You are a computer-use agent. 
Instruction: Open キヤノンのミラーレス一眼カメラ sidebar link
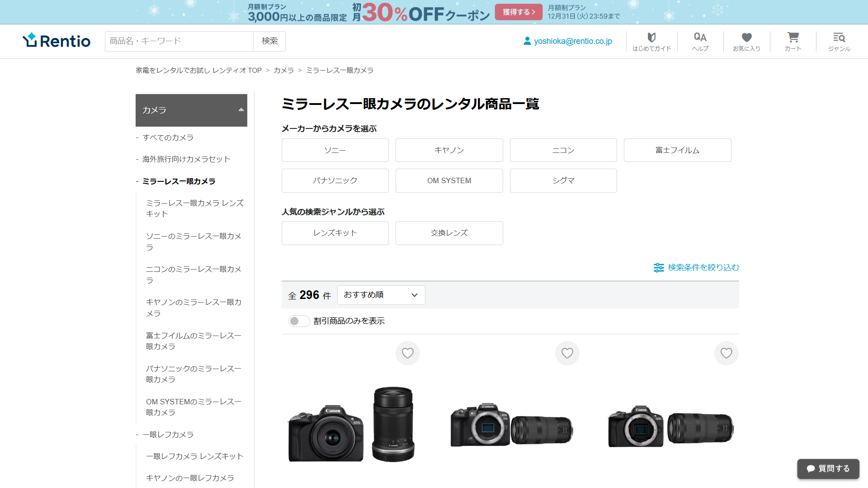click(x=194, y=308)
